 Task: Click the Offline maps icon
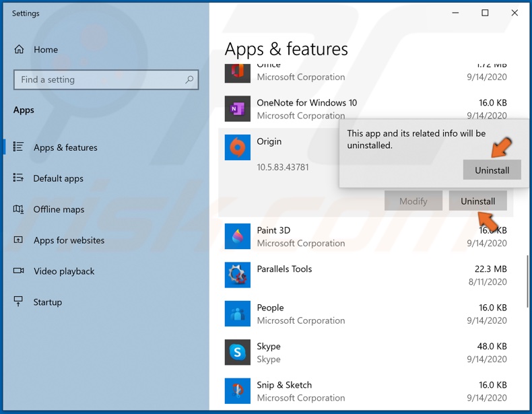coord(18,209)
